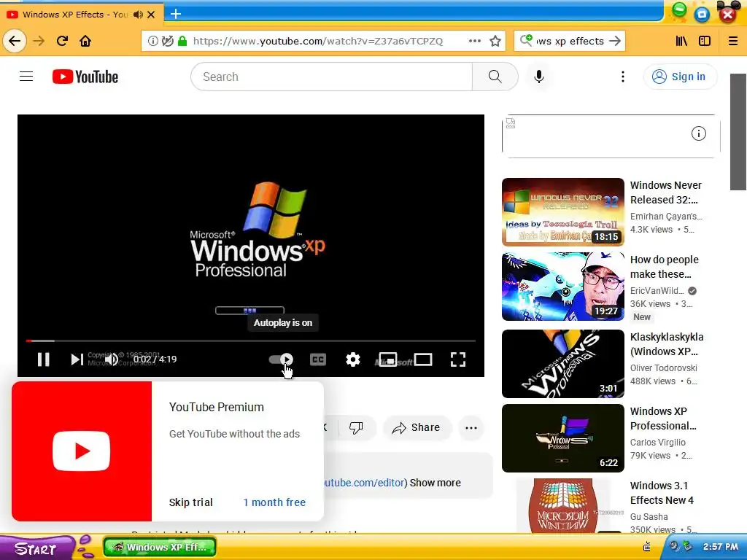Open Klaskyklaskykla Windows XP thumbnail

562,364
